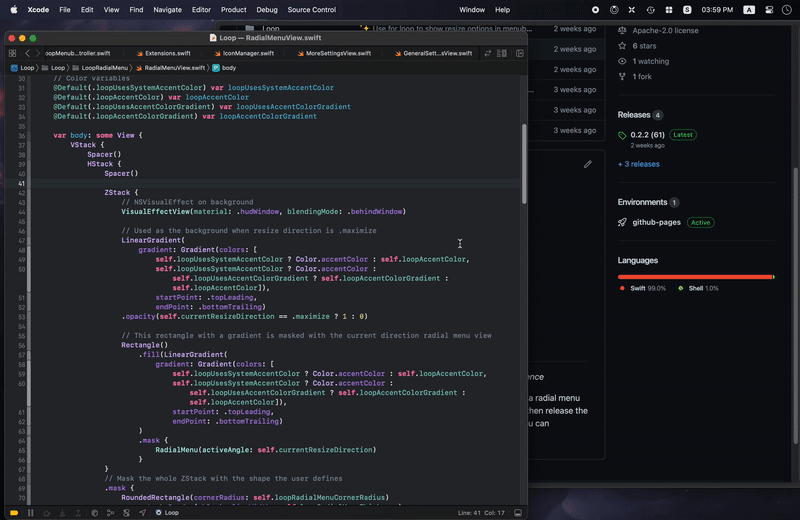Image resolution: width=800 pixels, height=520 pixels.
Task: Open release 0.2.2 (61) in browser
Action: 647,135
